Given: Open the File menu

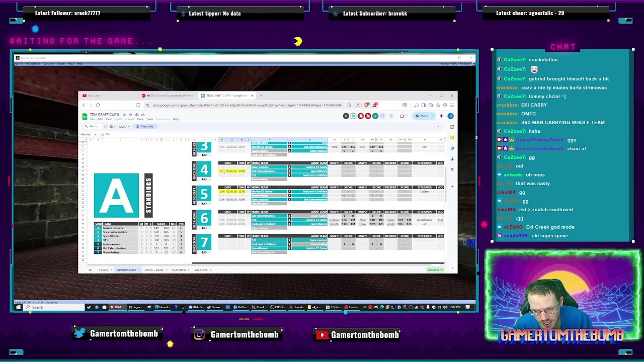Looking at the screenshot, I should pyautogui.click(x=92, y=119).
